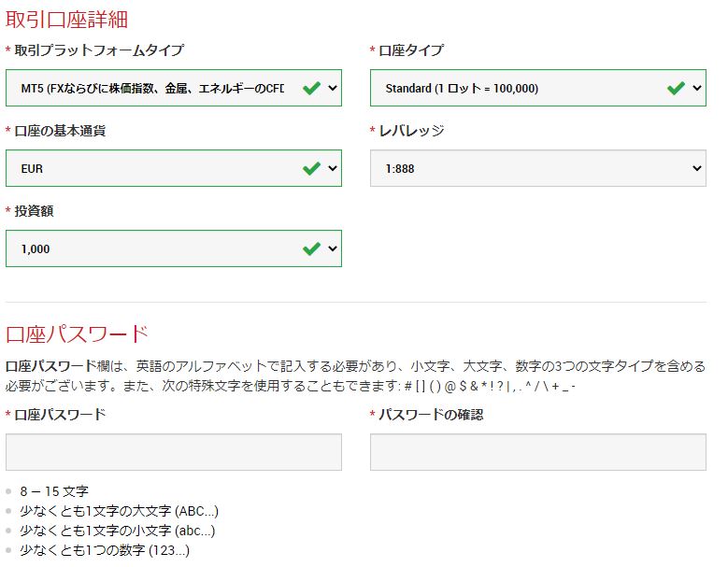
Task: Click green checkmark in trading platform type field
Action: point(311,88)
